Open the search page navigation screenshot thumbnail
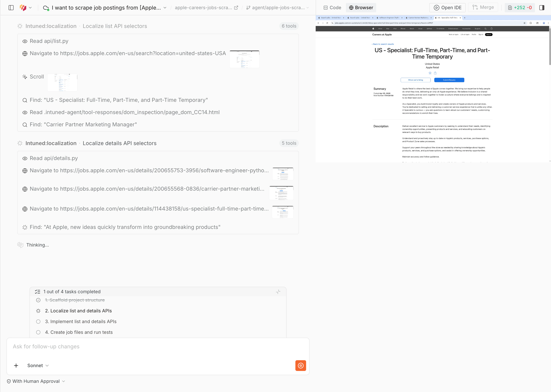Screen dimensions: 551x392 [244, 59]
